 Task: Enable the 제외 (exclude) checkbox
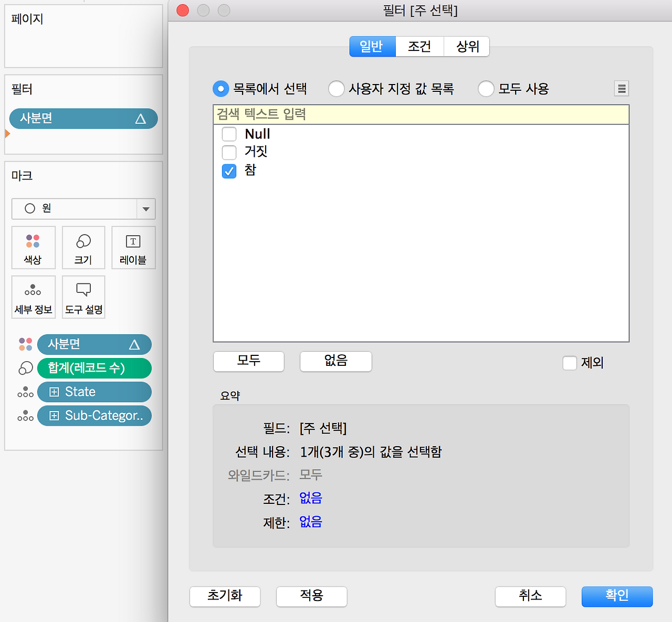pyautogui.click(x=570, y=363)
